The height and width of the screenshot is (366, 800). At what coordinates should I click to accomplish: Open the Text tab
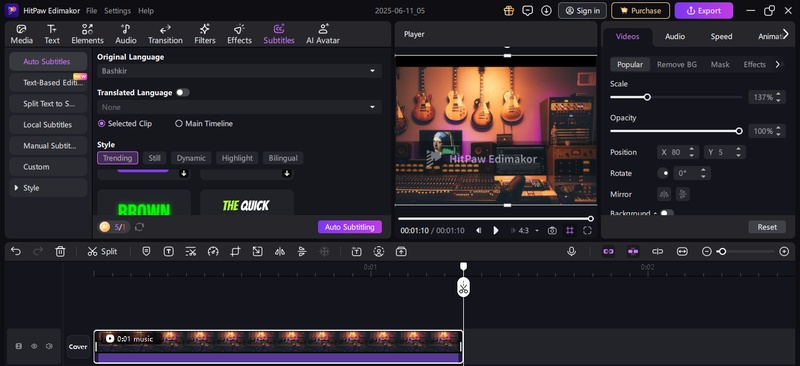coord(52,34)
